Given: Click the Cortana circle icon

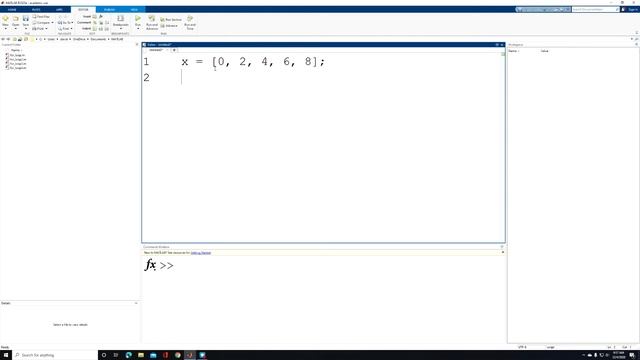Looking at the screenshot, I should point(104,355).
